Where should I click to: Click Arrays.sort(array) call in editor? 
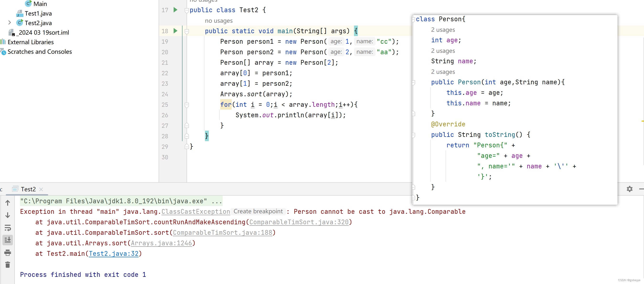[256, 94]
